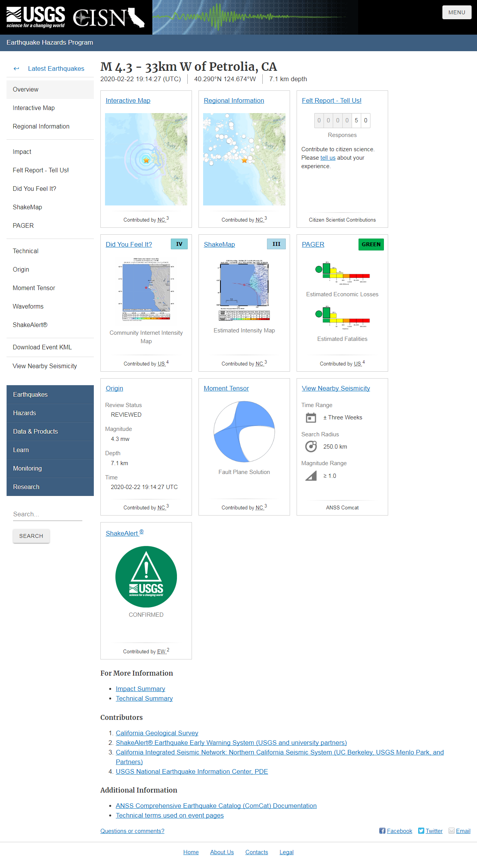Open the Estimated Economic Losses chart
This screenshot has height=868, width=477.
[x=342, y=273]
